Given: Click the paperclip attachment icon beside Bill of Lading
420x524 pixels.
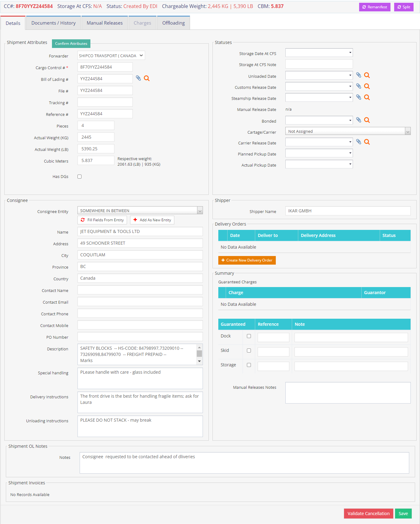Looking at the screenshot, I should pyautogui.click(x=138, y=78).
